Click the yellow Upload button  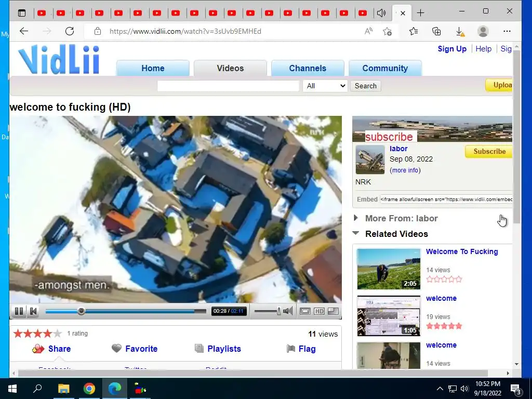pyautogui.click(x=499, y=85)
